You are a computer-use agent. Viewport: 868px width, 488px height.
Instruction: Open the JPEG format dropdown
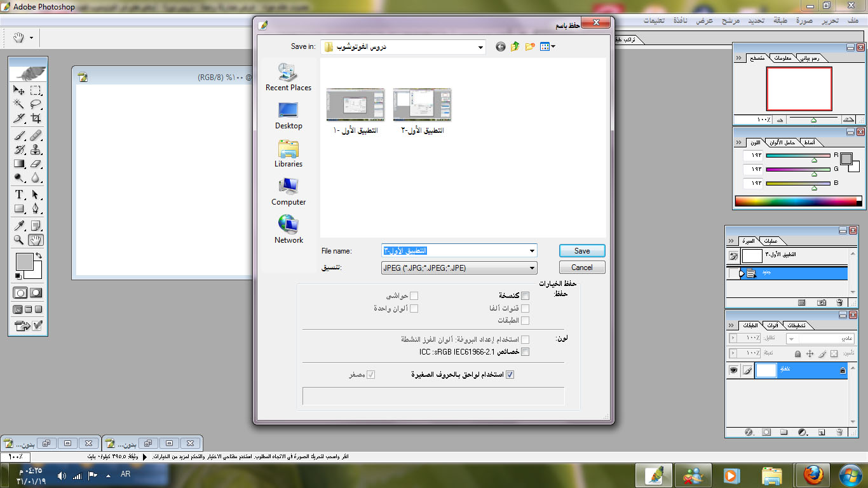click(x=532, y=268)
